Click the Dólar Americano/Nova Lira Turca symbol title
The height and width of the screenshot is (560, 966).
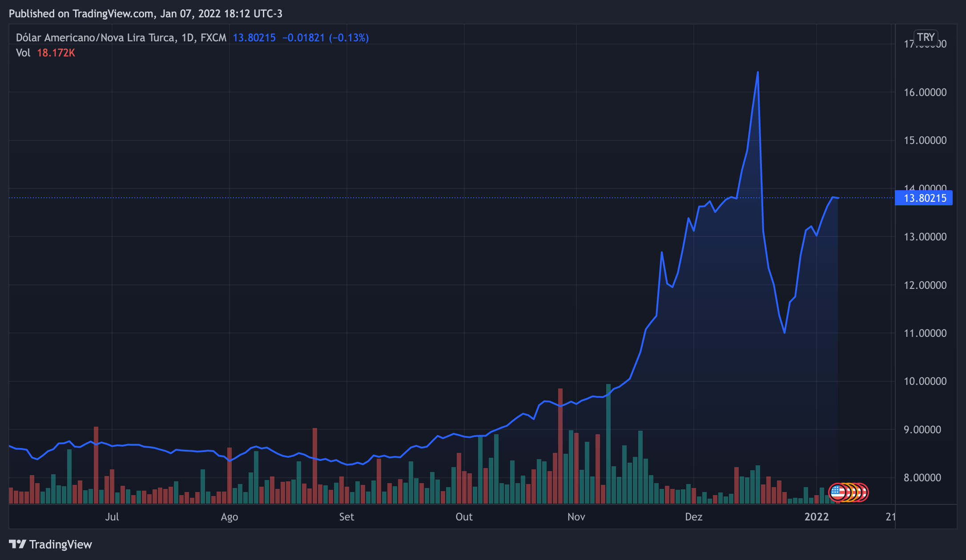click(121, 38)
